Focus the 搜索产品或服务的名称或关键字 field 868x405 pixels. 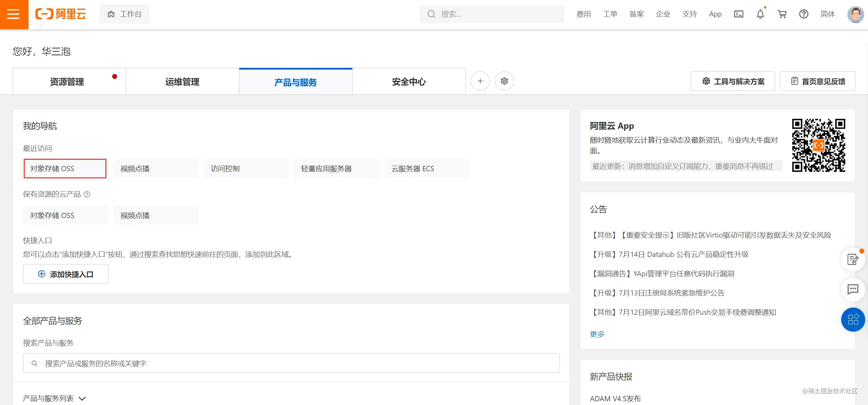pyautogui.click(x=291, y=363)
